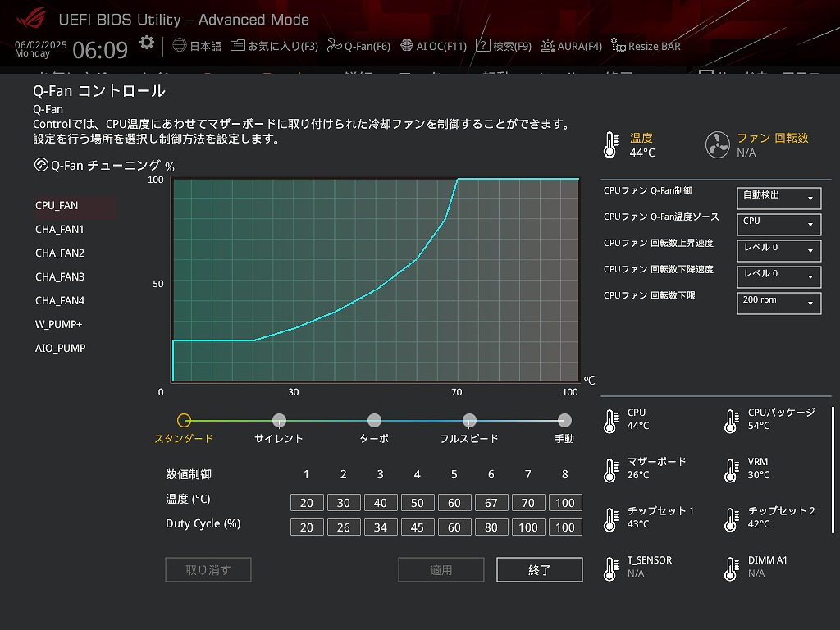840x630 pixels.
Task: Click the fan curve point at 70°C, 100%
Action: click(458, 179)
